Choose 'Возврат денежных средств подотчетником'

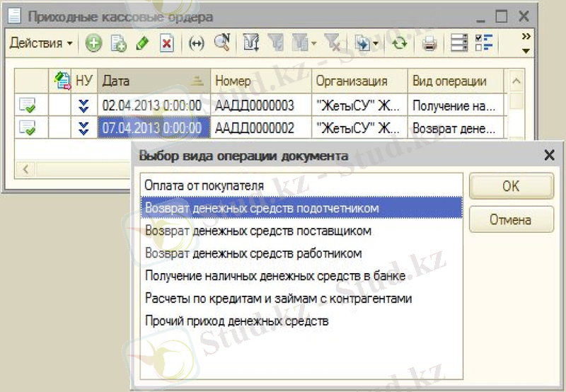pos(301,208)
